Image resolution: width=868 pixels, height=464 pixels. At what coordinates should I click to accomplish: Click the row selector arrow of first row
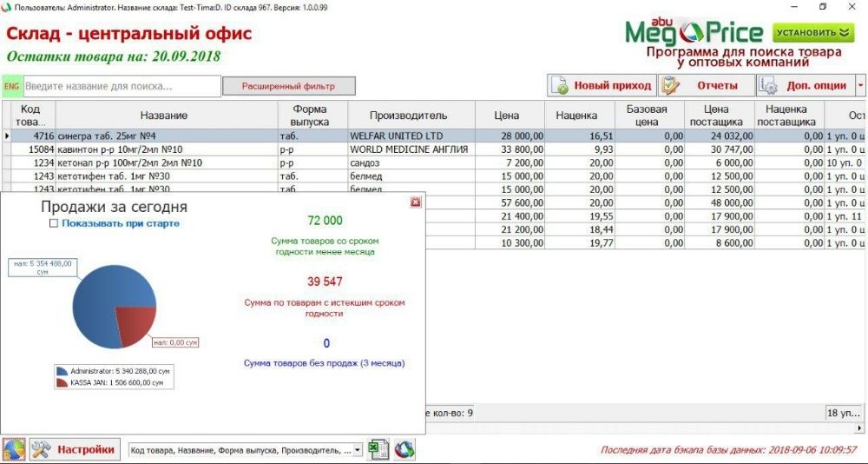click(x=7, y=136)
